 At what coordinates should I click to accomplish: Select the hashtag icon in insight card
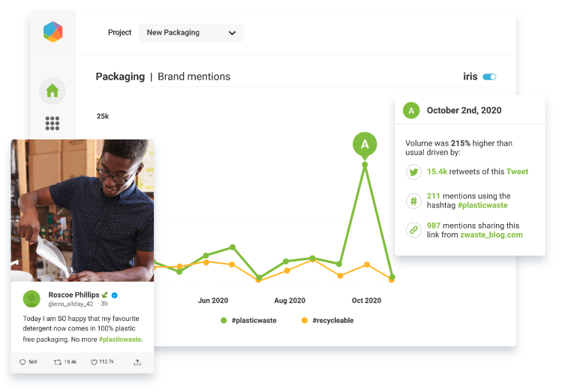tap(413, 201)
